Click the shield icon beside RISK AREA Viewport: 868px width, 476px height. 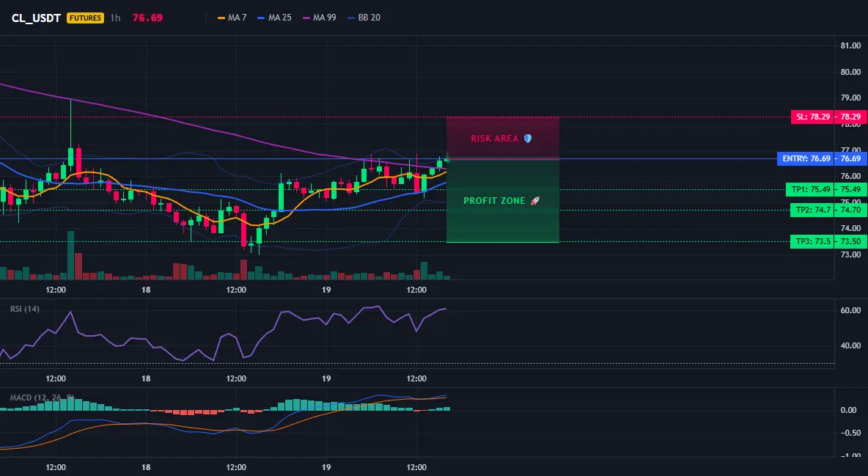click(x=528, y=139)
